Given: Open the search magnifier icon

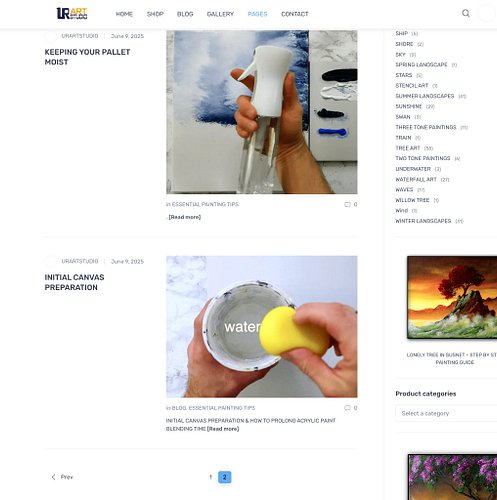Looking at the screenshot, I should point(466,13).
